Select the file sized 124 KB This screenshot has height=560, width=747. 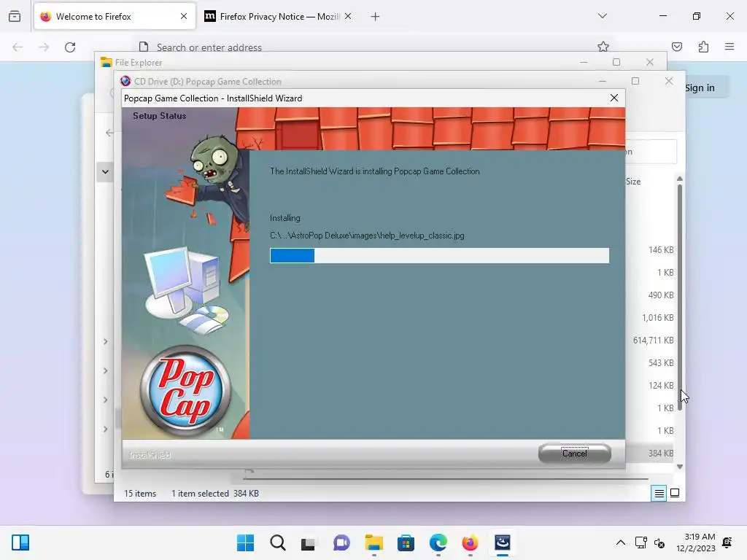tap(661, 385)
